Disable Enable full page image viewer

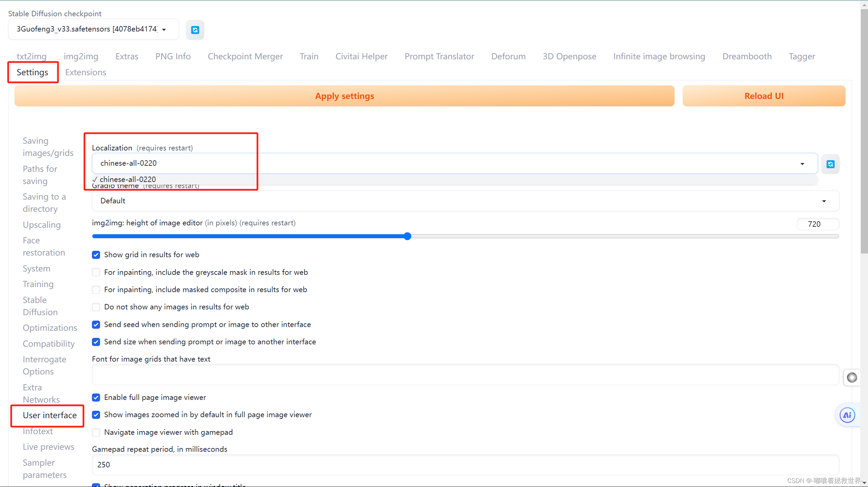pyautogui.click(x=96, y=398)
